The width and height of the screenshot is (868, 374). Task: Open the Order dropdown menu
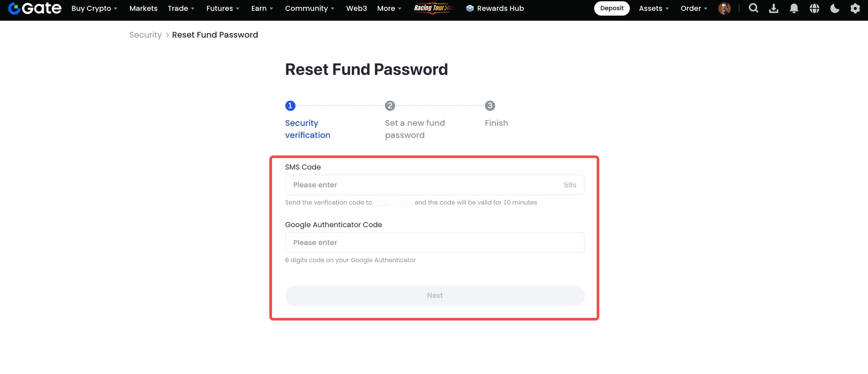(x=694, y=8)
